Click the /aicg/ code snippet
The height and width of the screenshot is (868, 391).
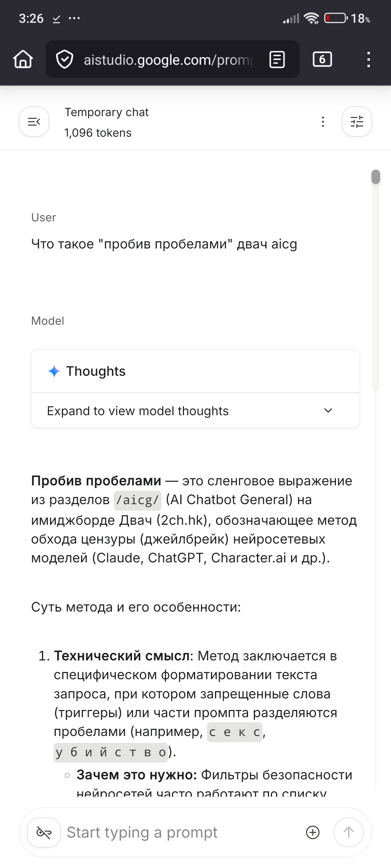coord(138,501)
